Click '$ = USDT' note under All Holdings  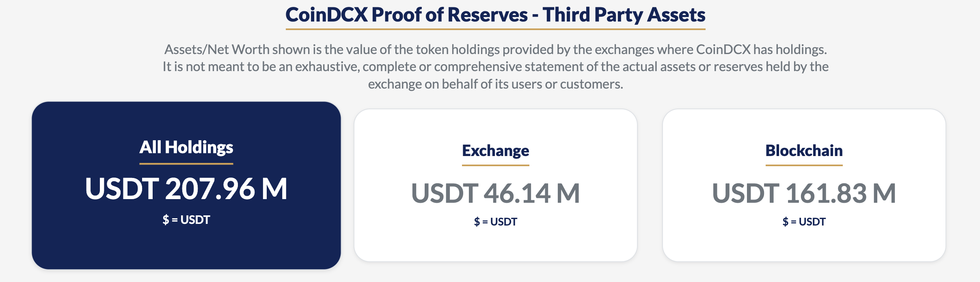pos(186,220)
